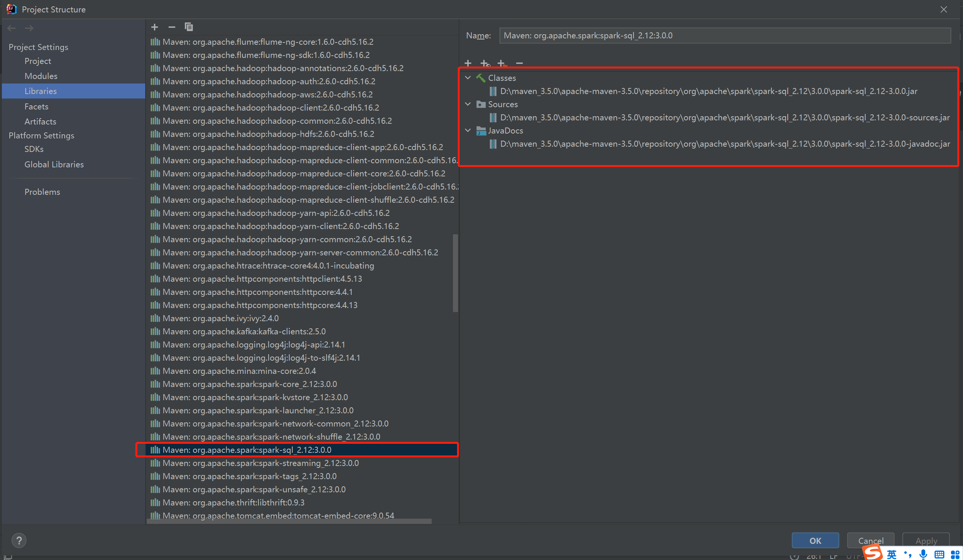Click the copy library icon
The image size is (963, 560).
tap(189, 27)
